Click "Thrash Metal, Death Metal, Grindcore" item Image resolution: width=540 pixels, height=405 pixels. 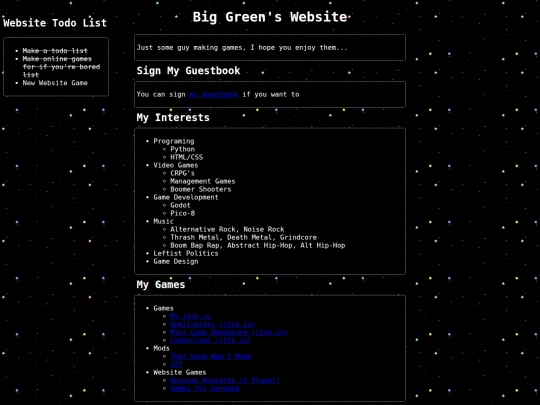pyautogui.click(x=243, y=237)
